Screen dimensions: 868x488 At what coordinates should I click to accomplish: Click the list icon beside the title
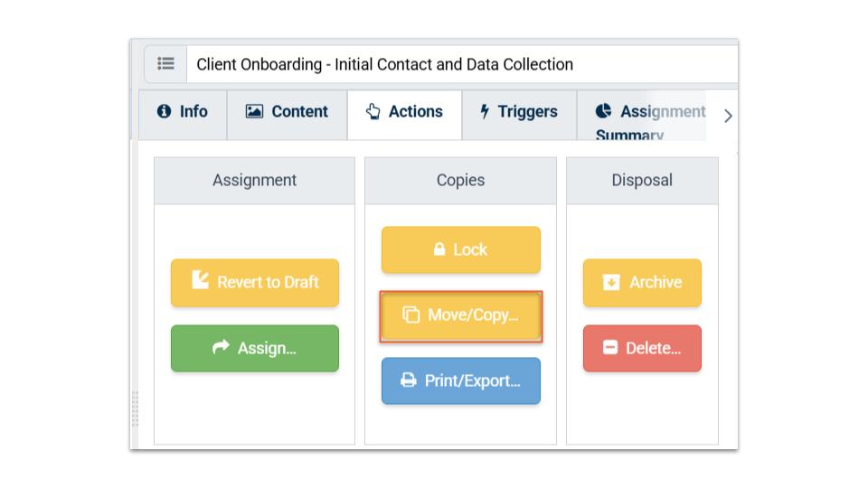(165, 64)
